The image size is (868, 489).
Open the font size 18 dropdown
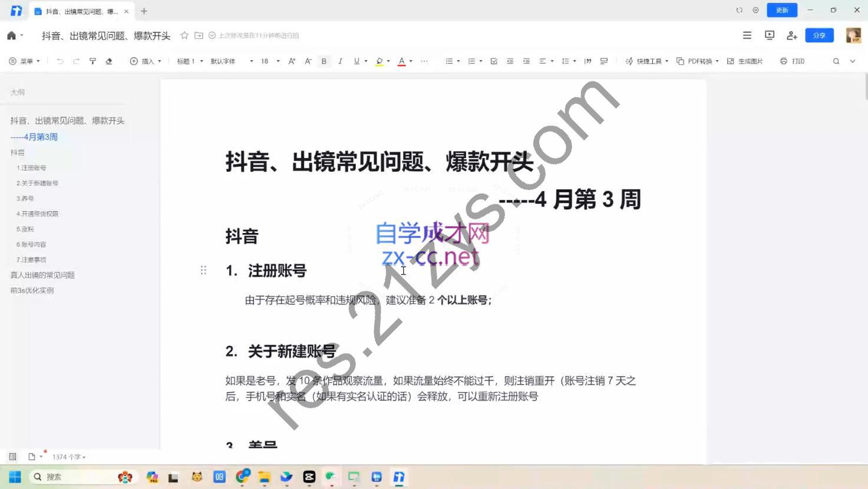point(270,61)
